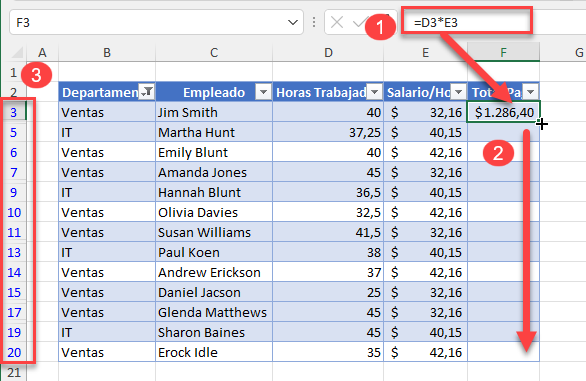
Task: Open the Name Box dropdown arrow
Action: [x=293, y=22]
